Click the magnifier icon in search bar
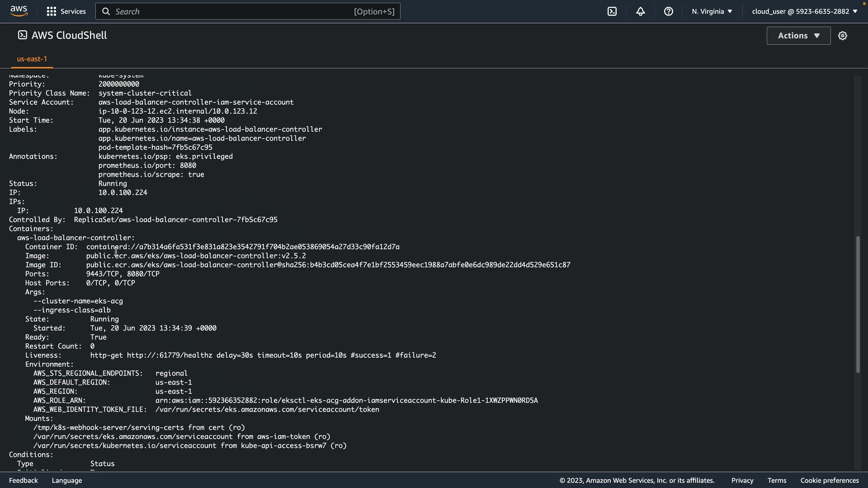Image resolution: width=868 pixels, height=488 pixels. [106, 11]
